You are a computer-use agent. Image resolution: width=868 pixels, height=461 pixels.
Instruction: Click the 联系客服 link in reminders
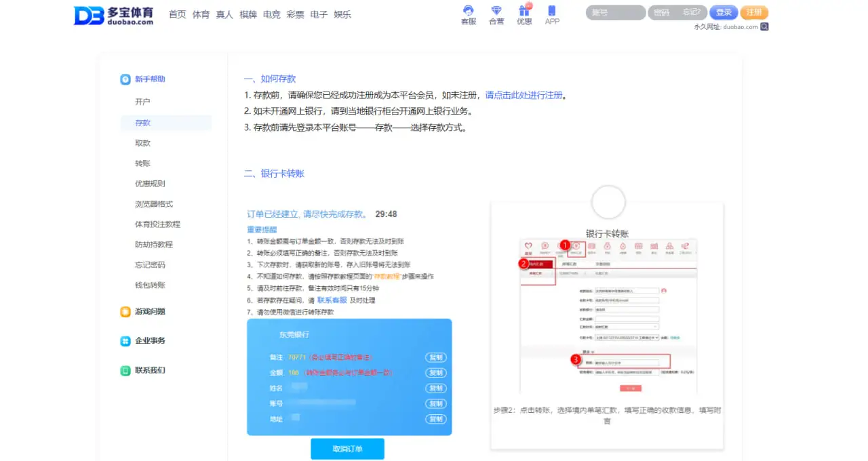pyautogui.click(x=332, y=300)
